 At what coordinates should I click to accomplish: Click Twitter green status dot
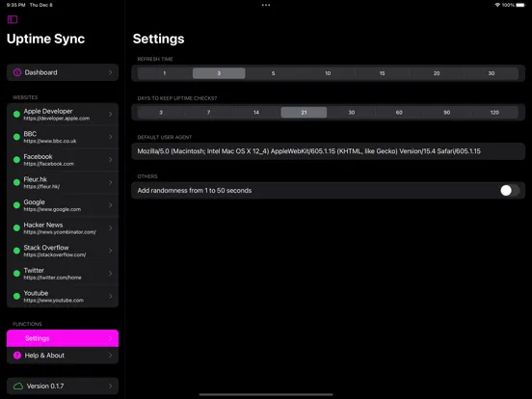(x=16, y=274)
